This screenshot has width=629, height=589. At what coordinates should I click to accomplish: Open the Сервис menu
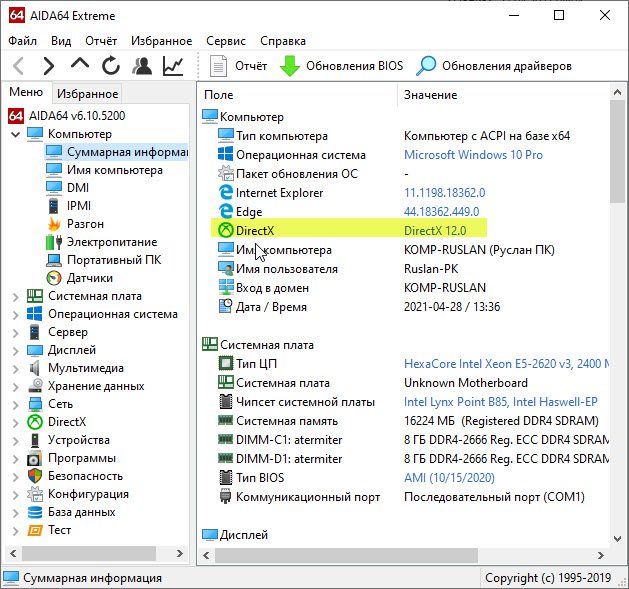pyautogui.click(x=226, y=41)
